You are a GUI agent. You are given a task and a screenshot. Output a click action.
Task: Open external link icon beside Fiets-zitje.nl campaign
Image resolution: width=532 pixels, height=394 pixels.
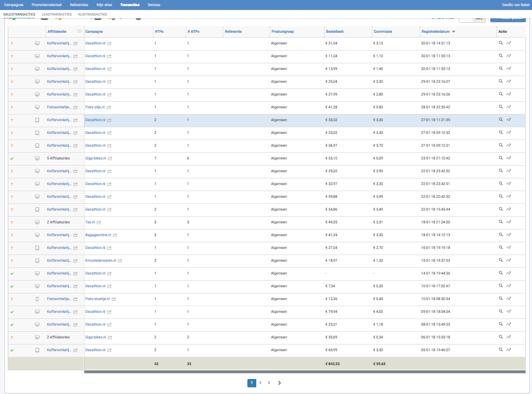108,107
